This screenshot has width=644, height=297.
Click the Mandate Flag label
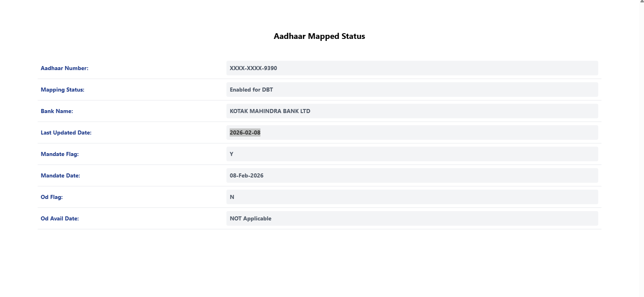click(x=60, y=154)
